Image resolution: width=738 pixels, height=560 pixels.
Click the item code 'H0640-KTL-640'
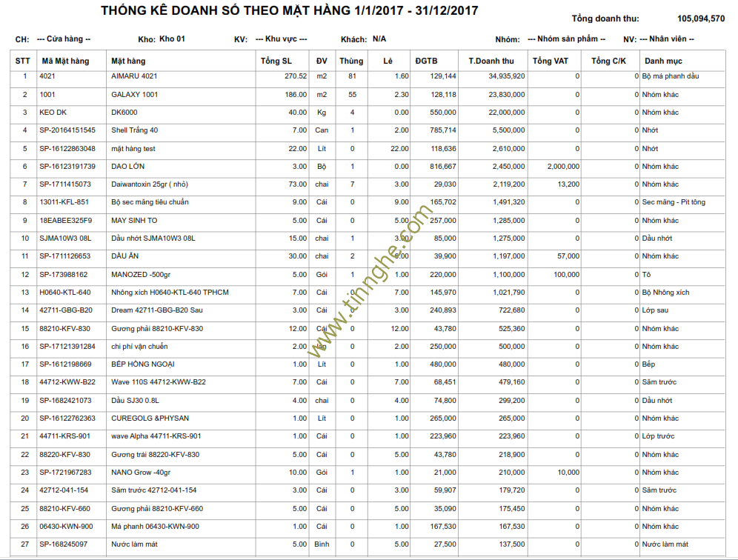pyautogui.click(x=65, y=293)
